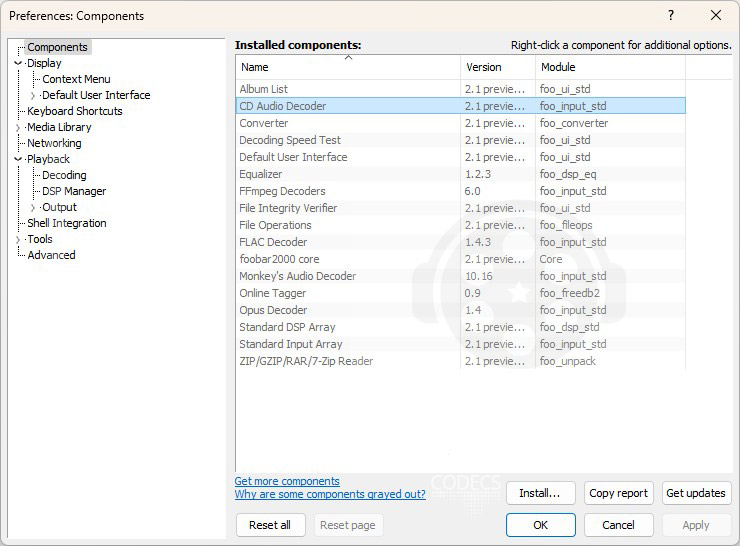Select the Tools tree item
The image size is (740, 546).
[40, 240]
